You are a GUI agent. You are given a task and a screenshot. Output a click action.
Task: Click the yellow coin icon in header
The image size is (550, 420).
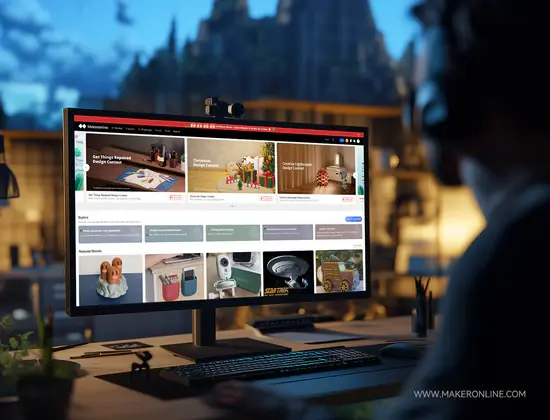pyautogui.click(x=347, y=141)
